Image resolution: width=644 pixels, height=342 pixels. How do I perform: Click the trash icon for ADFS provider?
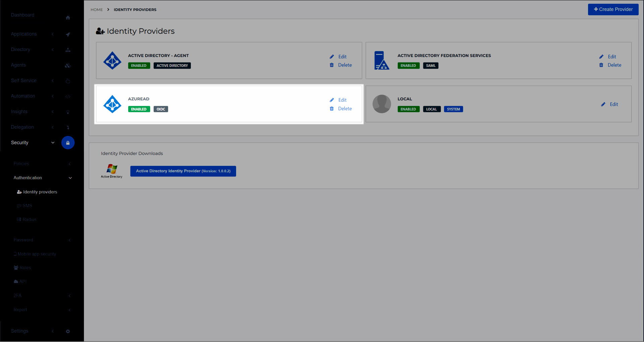click(601, 65)
